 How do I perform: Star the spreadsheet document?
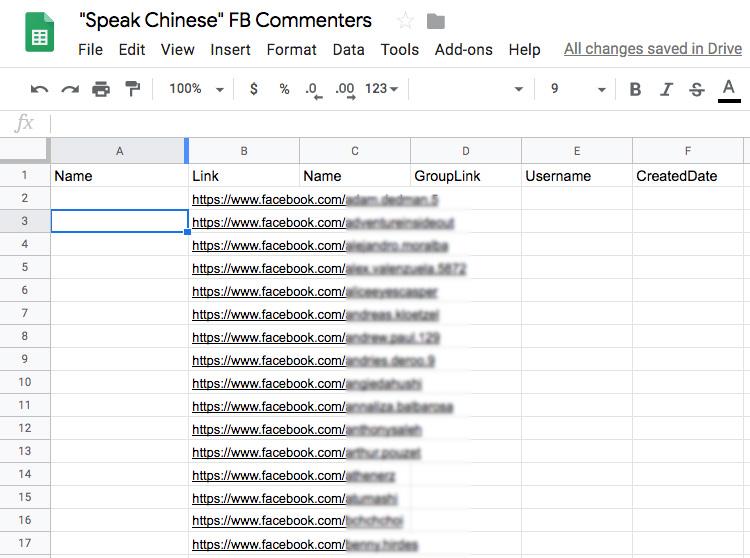[405, 21]
